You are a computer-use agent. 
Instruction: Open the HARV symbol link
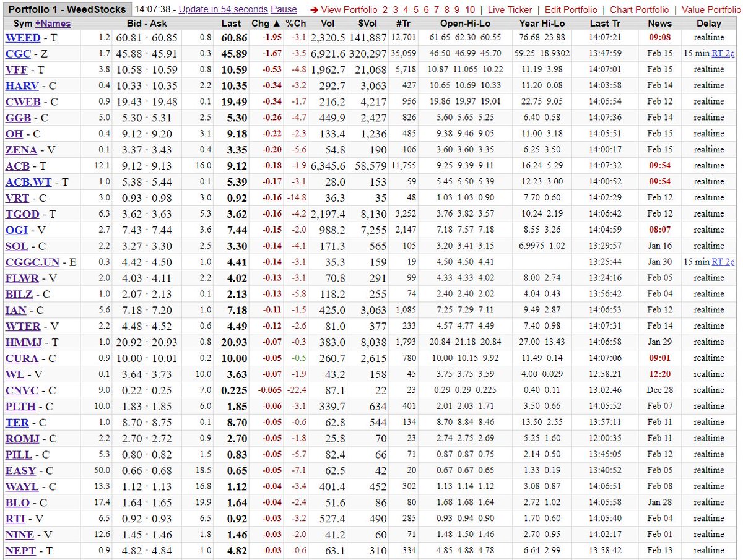(x=22, y=86)
